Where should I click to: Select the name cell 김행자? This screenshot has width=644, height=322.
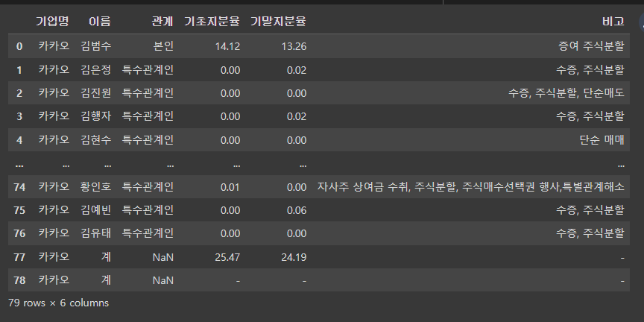[95, 116]
